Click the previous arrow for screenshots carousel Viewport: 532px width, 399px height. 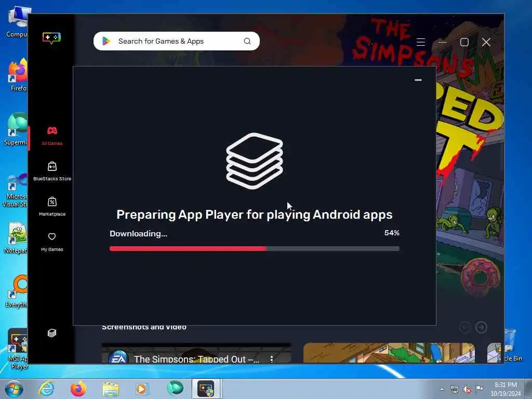click(465, 327)
